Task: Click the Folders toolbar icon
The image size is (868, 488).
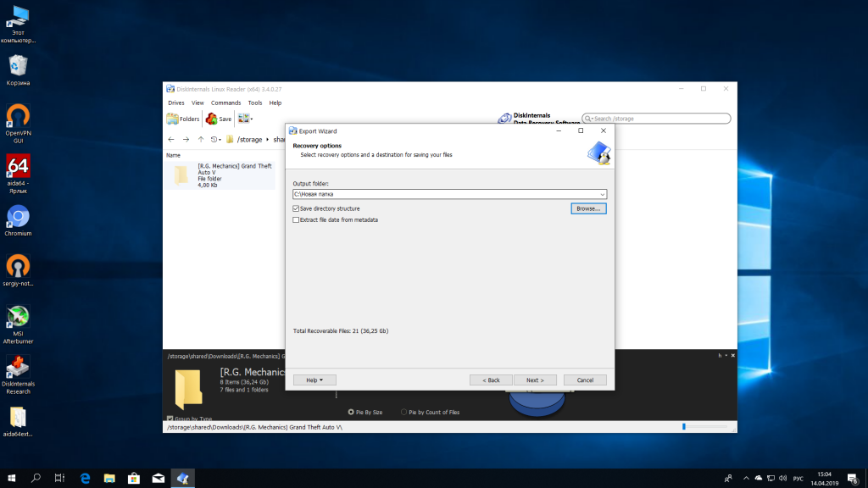Action: [183, 119]
